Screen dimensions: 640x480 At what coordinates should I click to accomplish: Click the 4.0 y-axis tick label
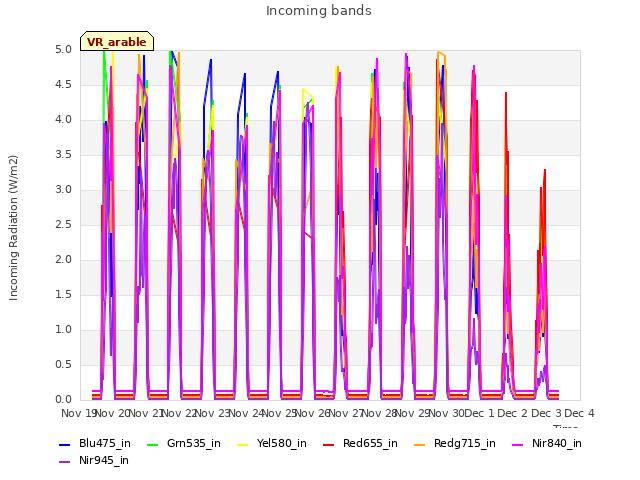tap(63, 120)
